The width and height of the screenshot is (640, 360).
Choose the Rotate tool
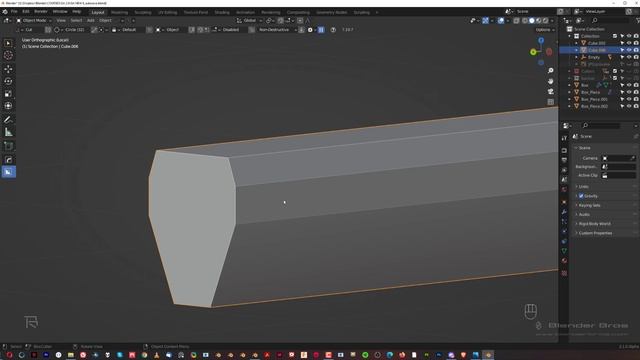8,81
